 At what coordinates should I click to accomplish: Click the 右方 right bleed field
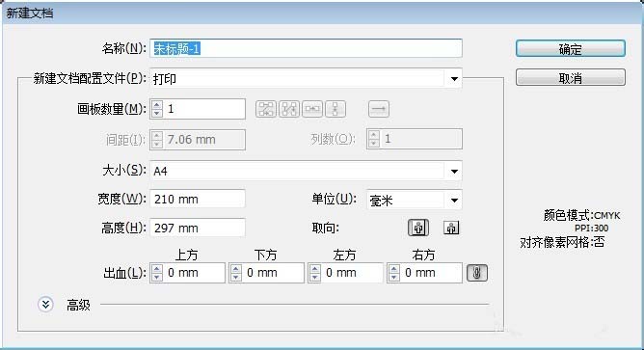431,273
